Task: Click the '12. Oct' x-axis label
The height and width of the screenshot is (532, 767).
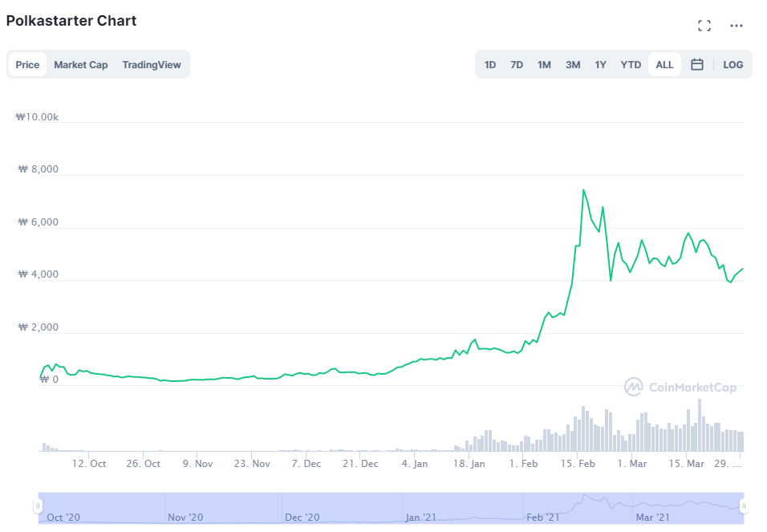Action: (89, 464)
